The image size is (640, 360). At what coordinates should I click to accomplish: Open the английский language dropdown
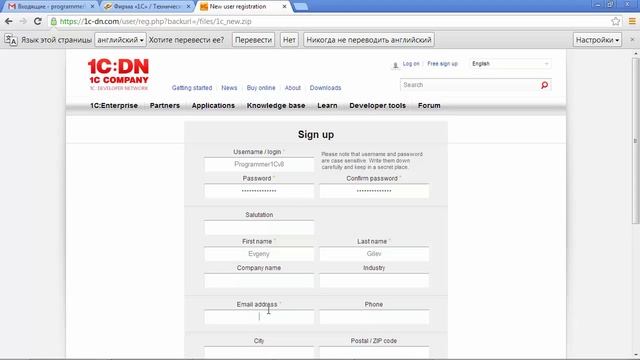(120, 40)
